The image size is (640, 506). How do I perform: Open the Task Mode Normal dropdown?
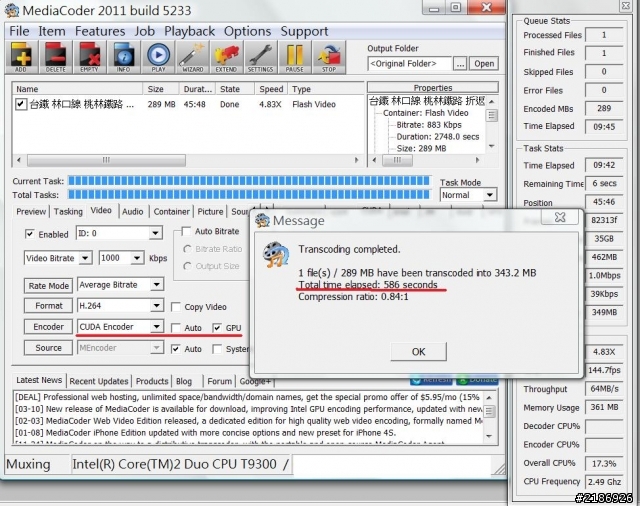point(490,195)
